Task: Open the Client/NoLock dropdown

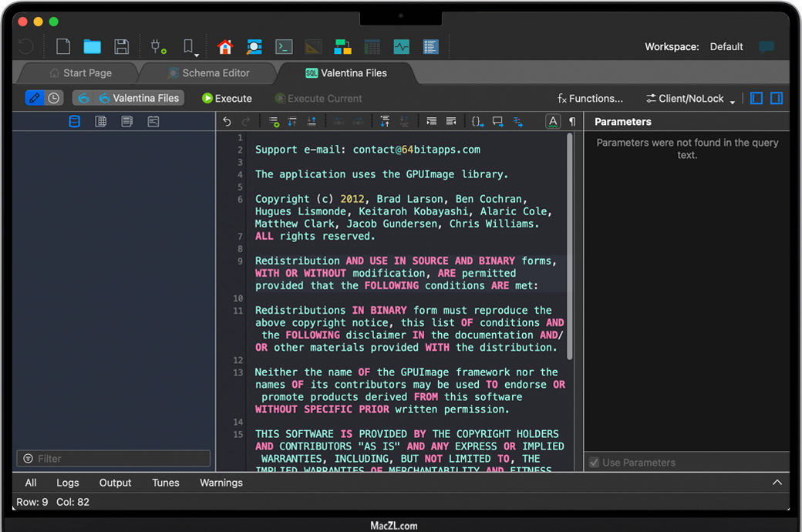Action: pos(689,99)
